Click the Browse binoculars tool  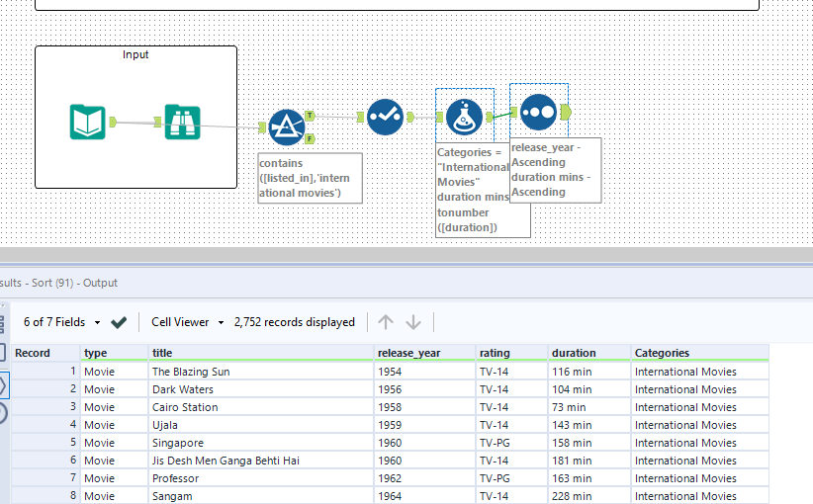tap(182, 122)
